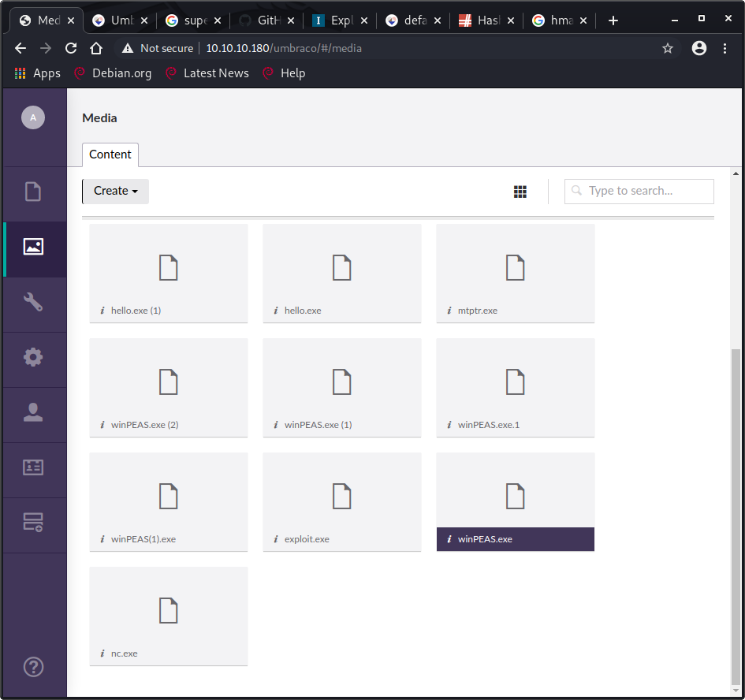Open Debian.org bookmark
Screen dimensions: 745x700
coord(113,73)
